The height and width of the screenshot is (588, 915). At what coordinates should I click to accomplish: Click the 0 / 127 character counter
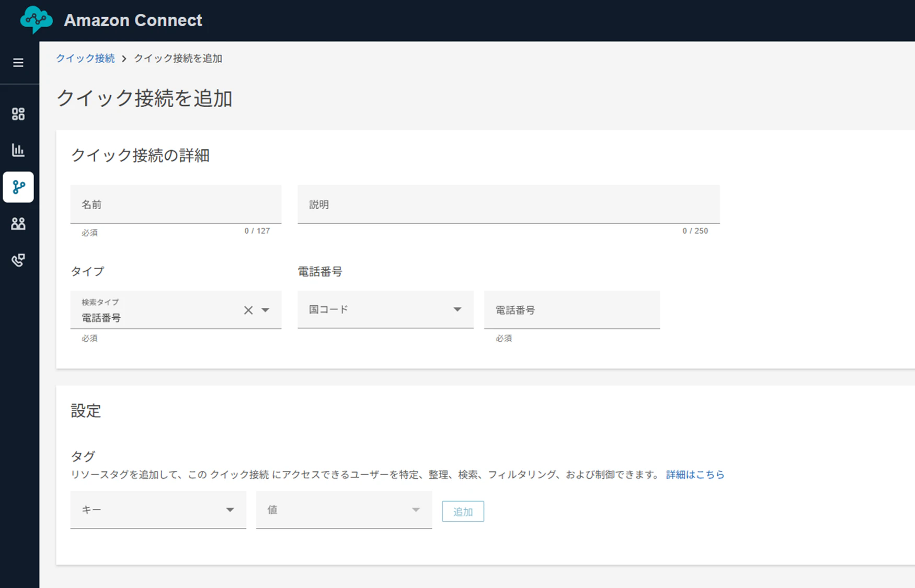257,230
